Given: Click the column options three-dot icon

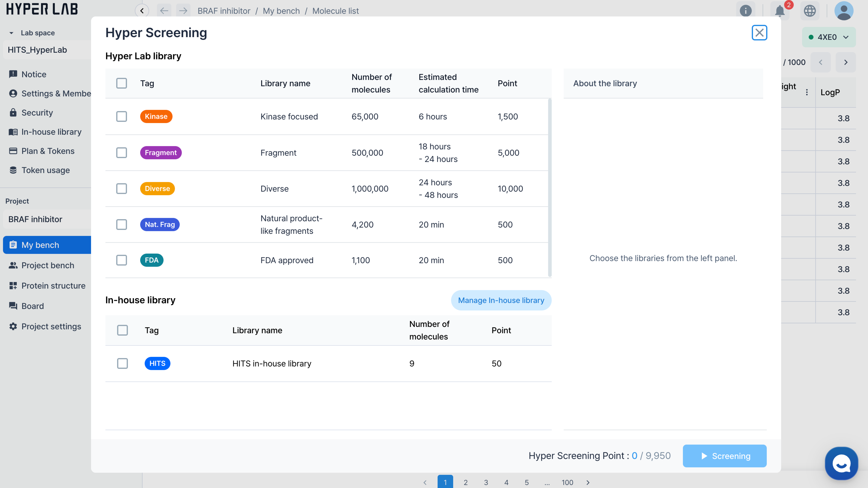Looking at the screenshot, I should (x=807, y=92).
